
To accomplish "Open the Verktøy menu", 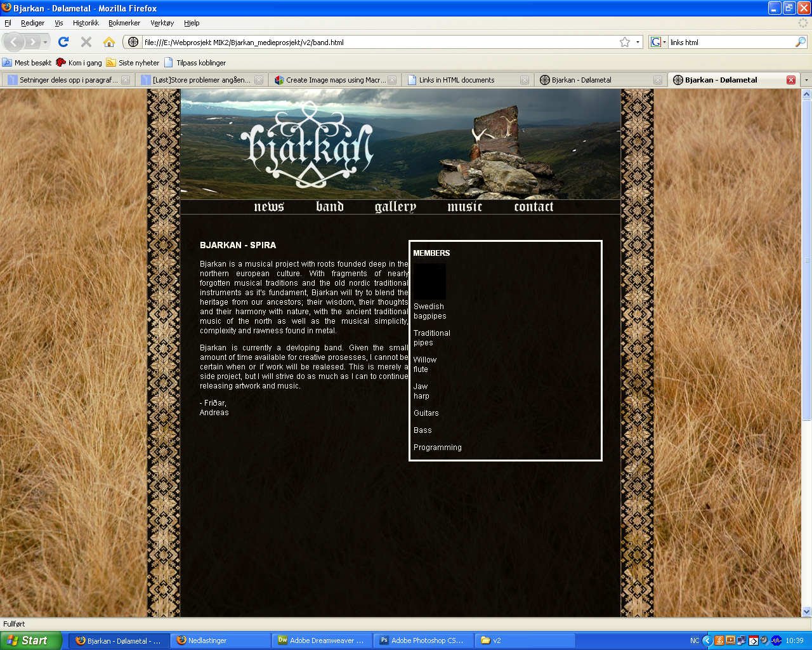I will tap(162, 23).
